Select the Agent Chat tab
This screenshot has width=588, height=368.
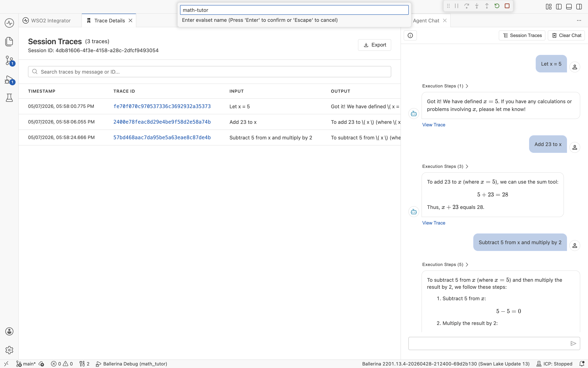coord(426,20)
